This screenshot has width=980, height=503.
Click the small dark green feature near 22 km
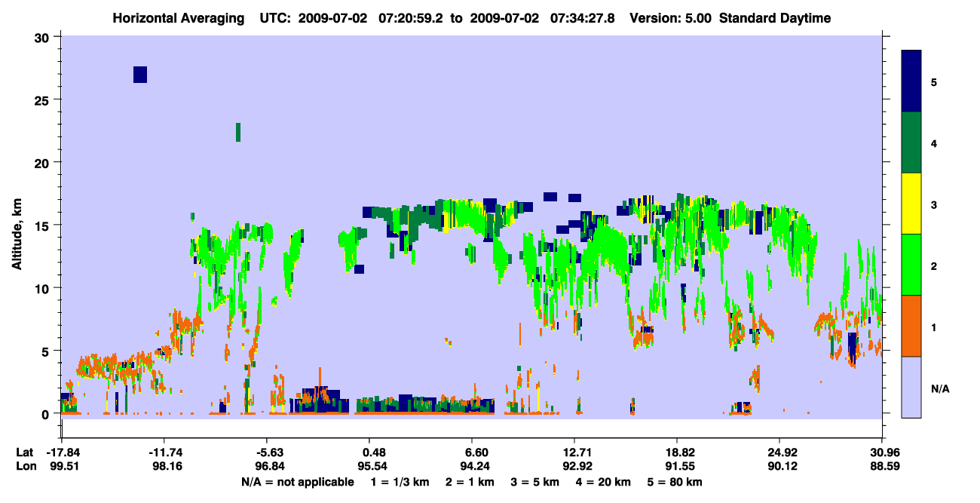click(x=238, y=132)
